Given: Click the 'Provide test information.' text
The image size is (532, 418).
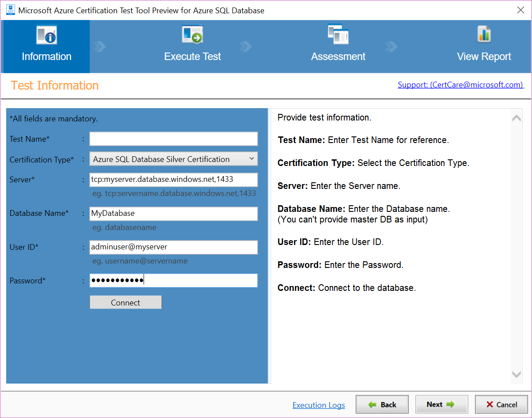Looking at the screenshot, I should pyautogui.click(x=324, y=117).
